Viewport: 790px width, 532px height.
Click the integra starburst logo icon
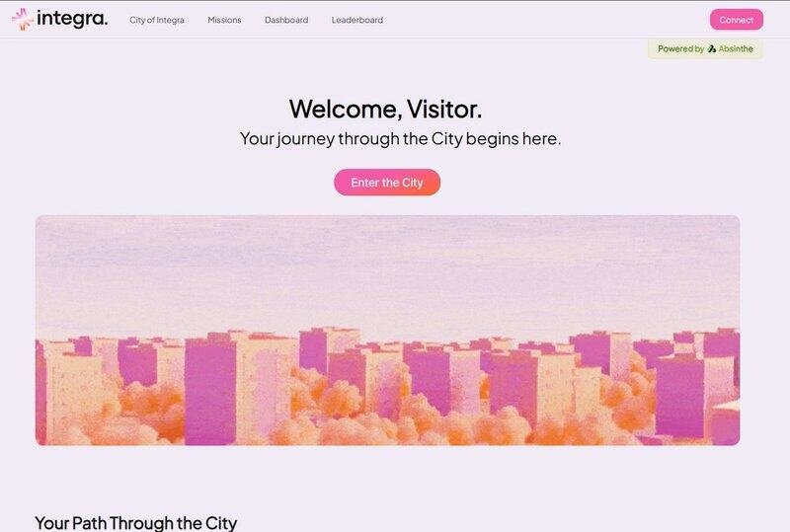click(22, 19)
